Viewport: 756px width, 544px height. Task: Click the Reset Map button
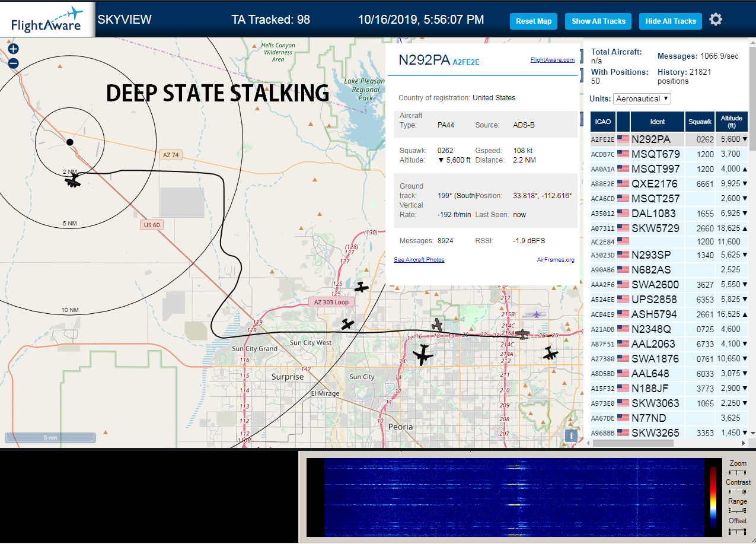coord(534,21)
